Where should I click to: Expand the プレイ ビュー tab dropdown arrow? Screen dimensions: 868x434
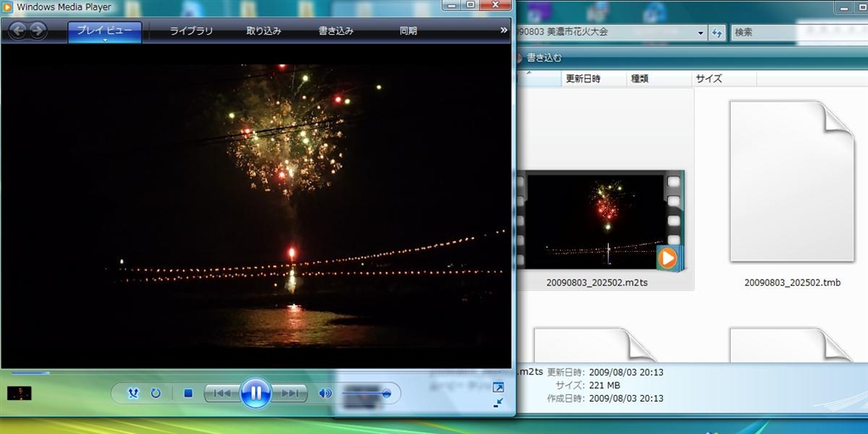pyautogui.click(x=104, y=40)
